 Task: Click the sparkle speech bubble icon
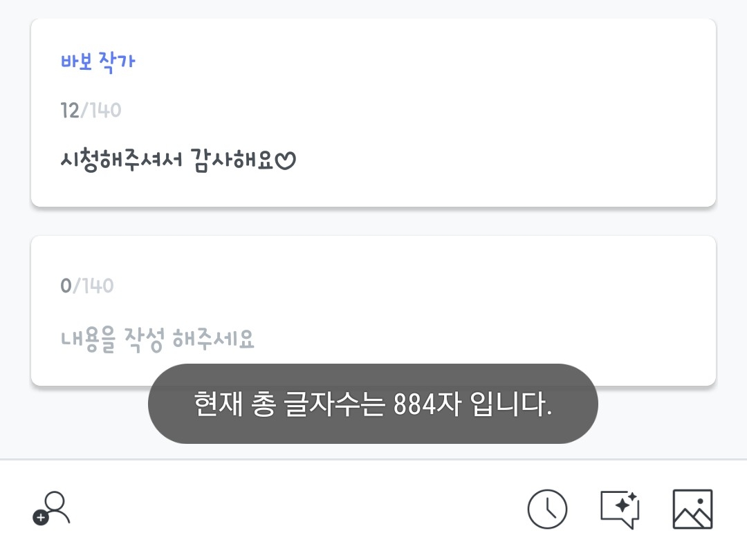click(619, 510)
